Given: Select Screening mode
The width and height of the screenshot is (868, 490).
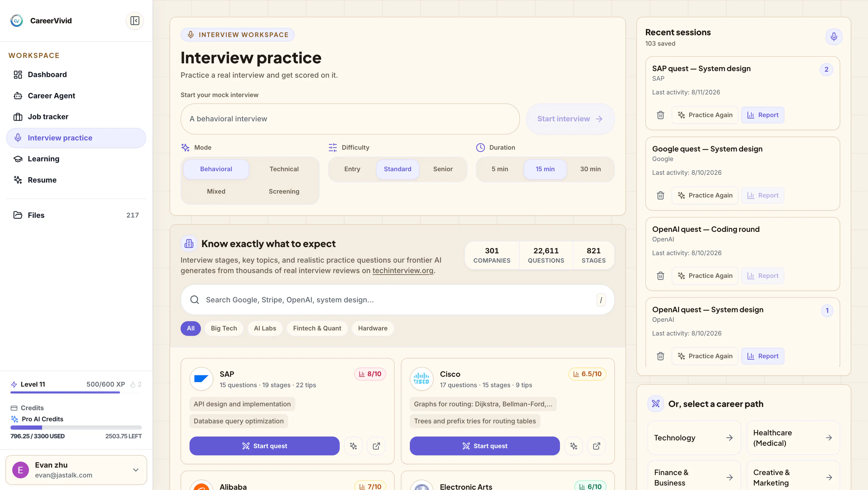Looking at the screenshot, I should point(284,191).
